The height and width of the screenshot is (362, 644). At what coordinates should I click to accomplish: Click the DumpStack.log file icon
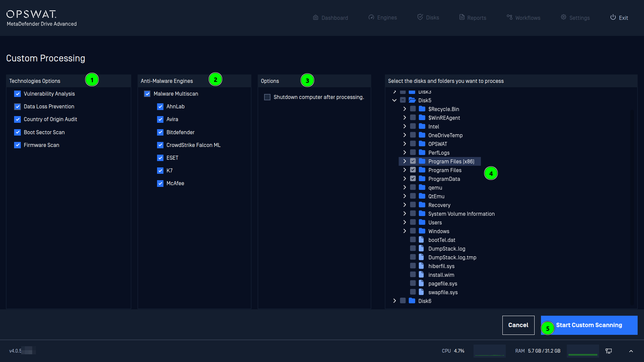click(421, 249)
